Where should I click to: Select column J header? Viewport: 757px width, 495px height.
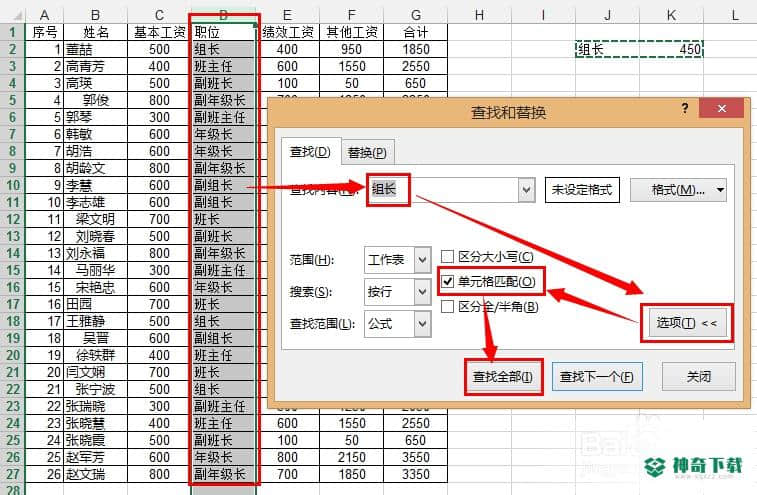coord(607,15)
